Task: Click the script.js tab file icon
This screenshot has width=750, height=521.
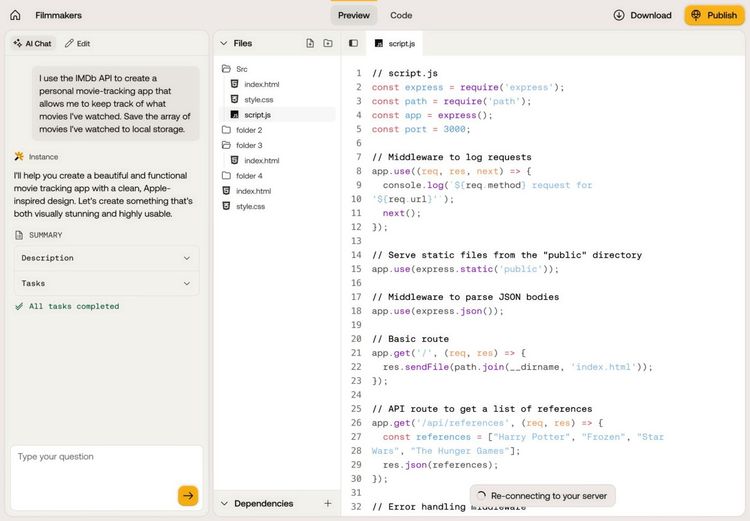Action: pyautogui.click(x=379, y=44)
